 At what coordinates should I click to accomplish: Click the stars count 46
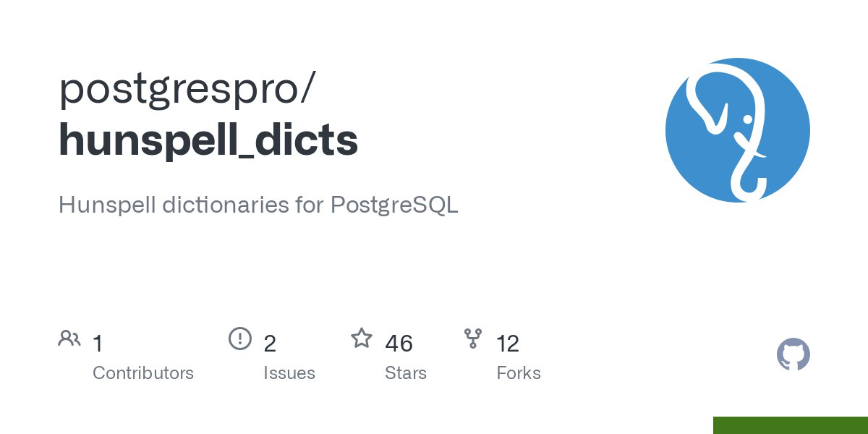pyautogui.click(x=399, y=344)
